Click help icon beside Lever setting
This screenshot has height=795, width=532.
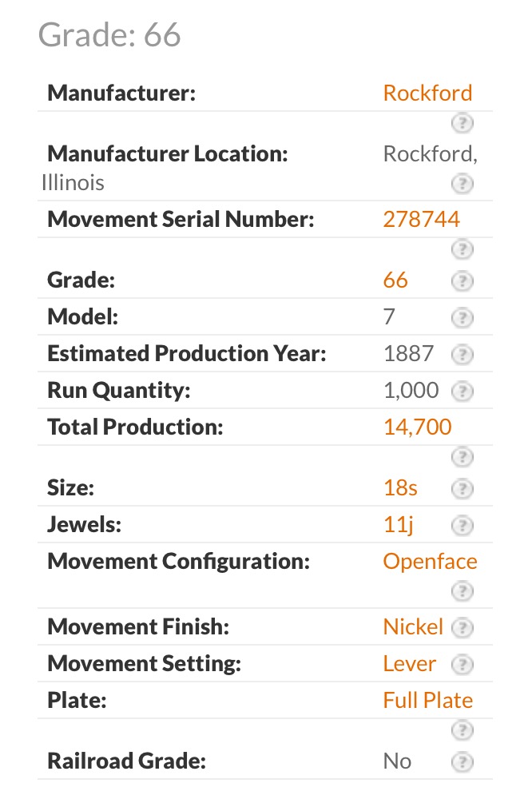click(463, 665)
